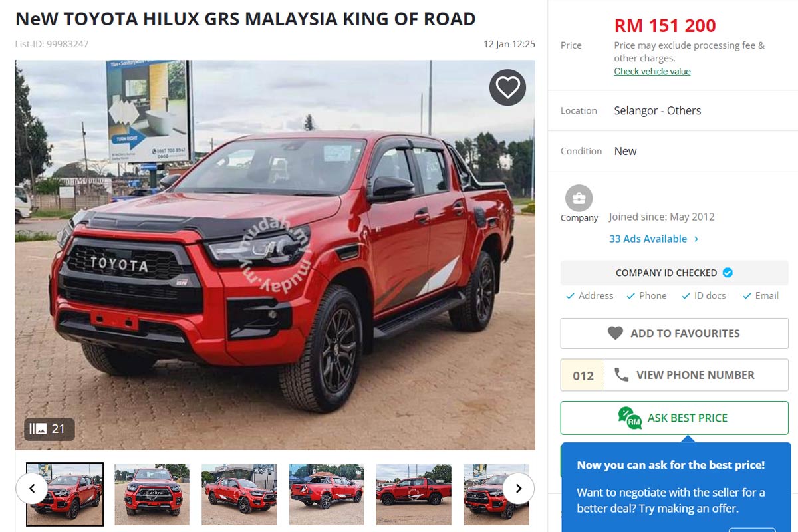The width and height of the screenshot is (798, 532).
Task: Select the rear-view truck thumbnail
Action: pyautogui.click(x=327, y=495)
